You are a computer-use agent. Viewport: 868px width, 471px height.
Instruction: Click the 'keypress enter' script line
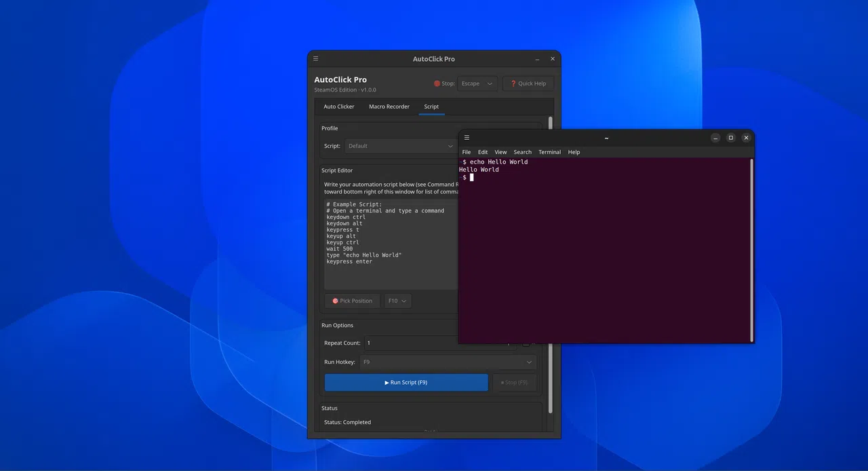click(x=349, y=261)
